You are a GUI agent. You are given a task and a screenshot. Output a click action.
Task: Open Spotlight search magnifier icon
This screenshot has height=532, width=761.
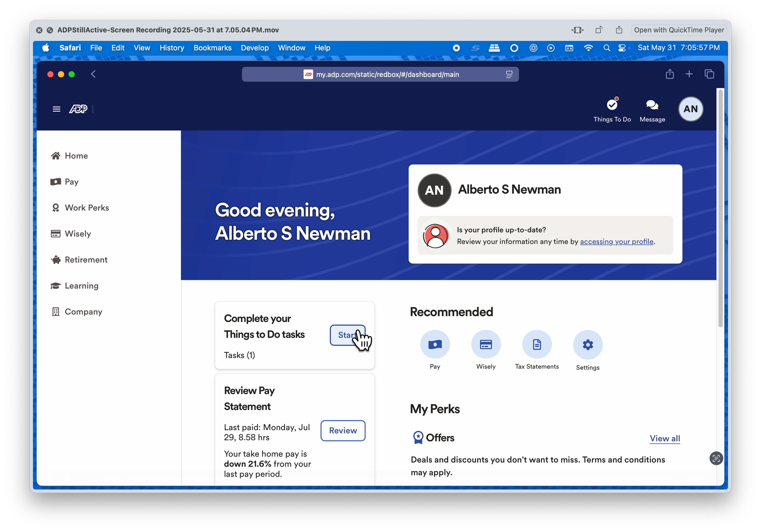pos(607,48)
